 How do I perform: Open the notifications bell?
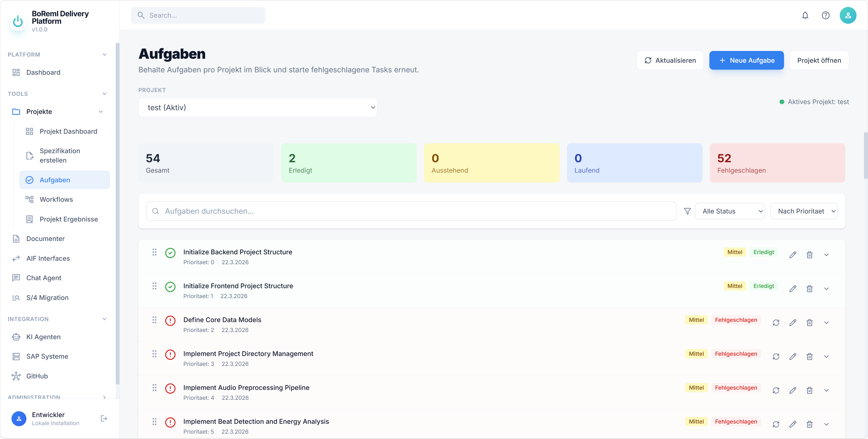click(x=805, y=15)
